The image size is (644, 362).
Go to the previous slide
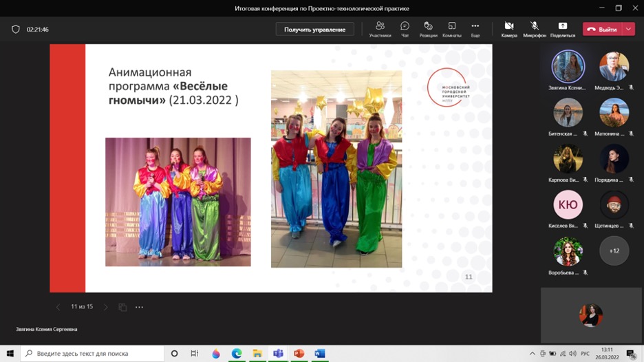[x=58, y=307]
